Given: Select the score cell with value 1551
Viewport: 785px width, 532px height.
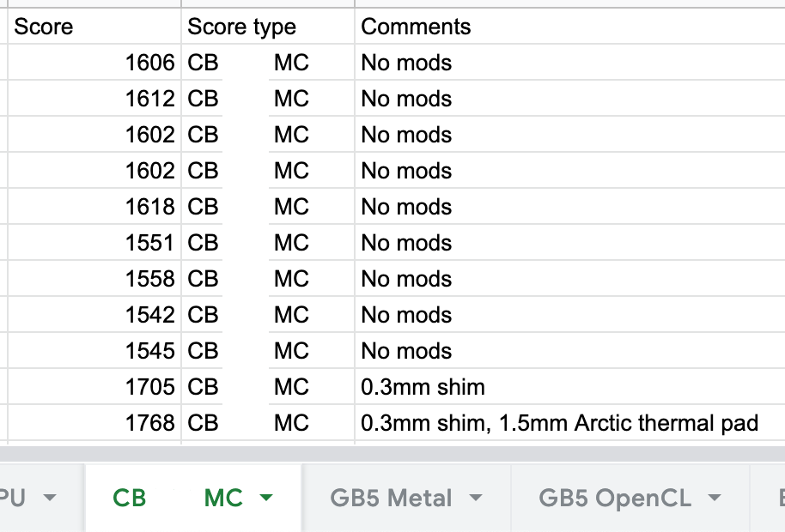Looking at the screenshot, I should [x=94, y=243].
